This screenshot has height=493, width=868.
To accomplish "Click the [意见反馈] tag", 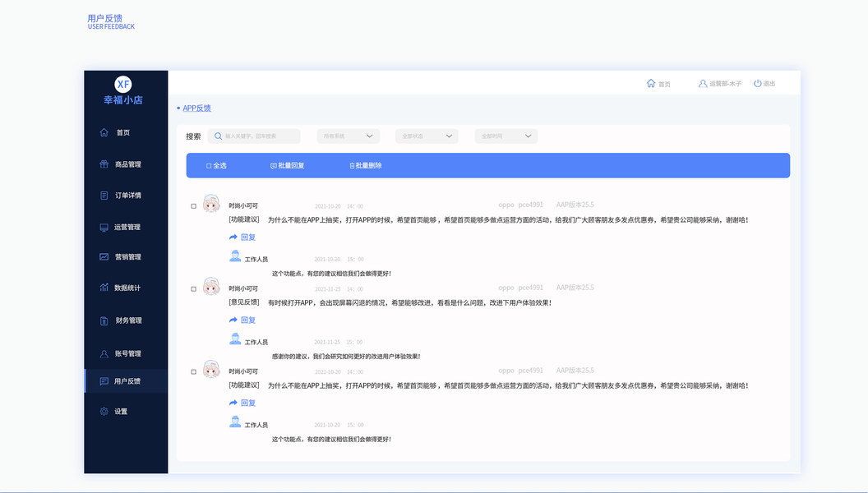I will pyautogui.click(x=244, y=302).
